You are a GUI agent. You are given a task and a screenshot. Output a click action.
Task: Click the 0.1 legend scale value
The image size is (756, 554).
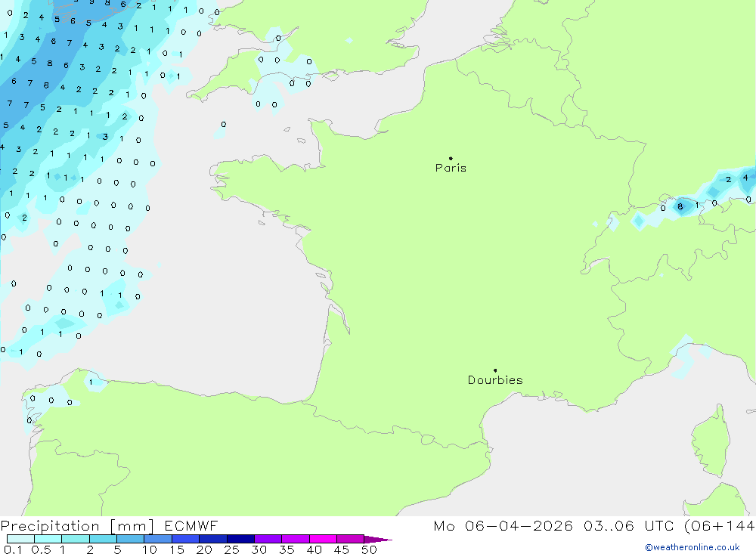click(13, 549)
